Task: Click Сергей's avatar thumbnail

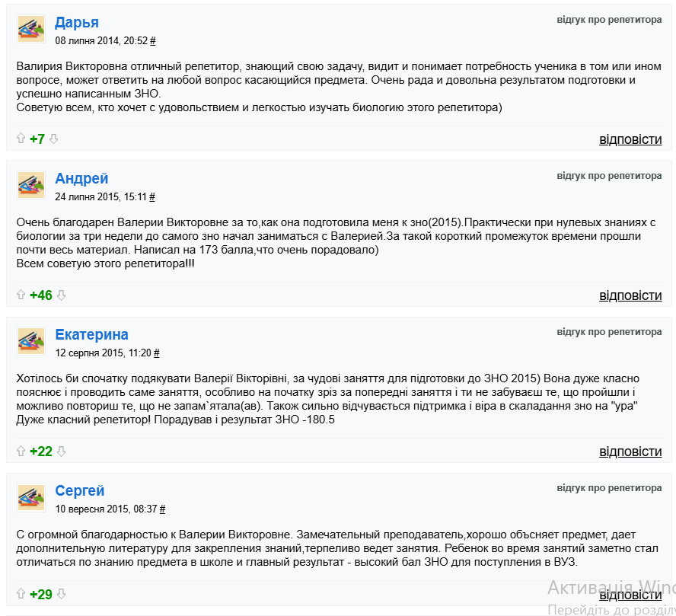Action: (31, 497)
